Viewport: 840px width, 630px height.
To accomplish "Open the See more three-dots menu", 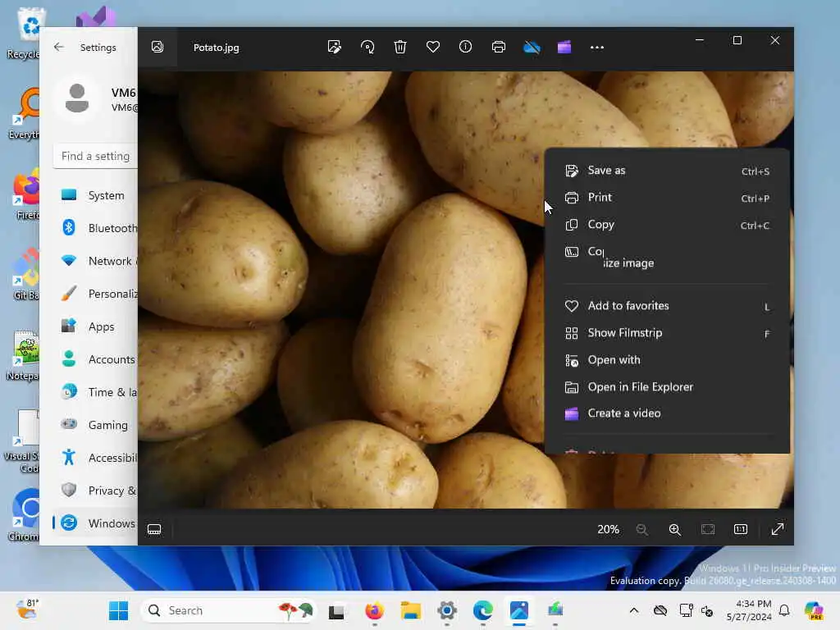I will 597,47.
